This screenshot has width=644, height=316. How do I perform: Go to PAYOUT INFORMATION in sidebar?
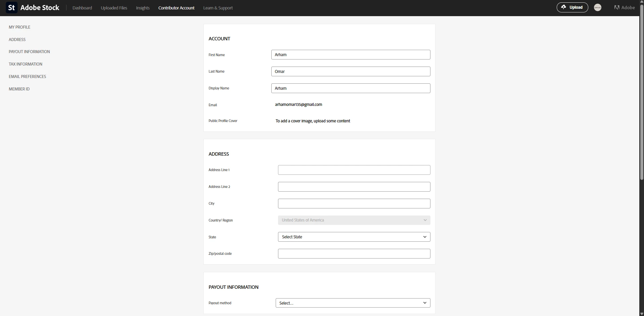pyautogui.click(x=29, y=51)
